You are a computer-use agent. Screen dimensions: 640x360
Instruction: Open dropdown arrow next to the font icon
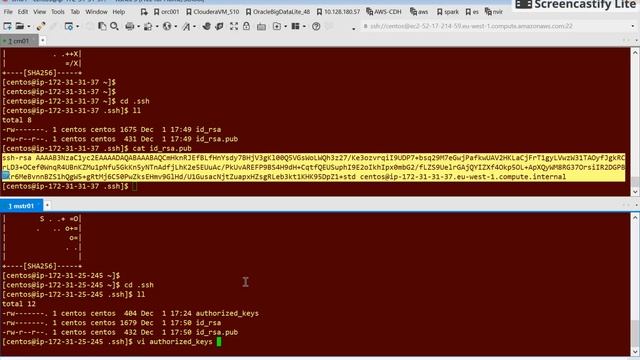(x=194, y=27)
